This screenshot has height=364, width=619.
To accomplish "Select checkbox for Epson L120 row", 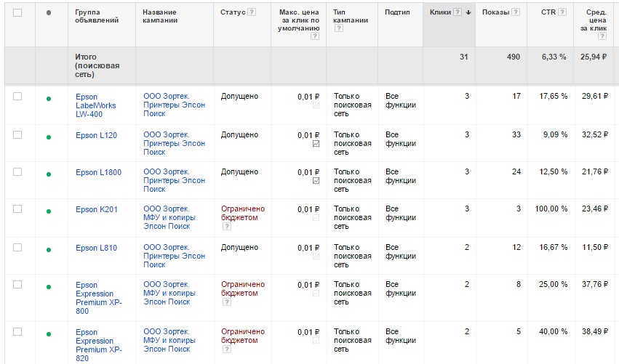I will [x=17, y=135].
